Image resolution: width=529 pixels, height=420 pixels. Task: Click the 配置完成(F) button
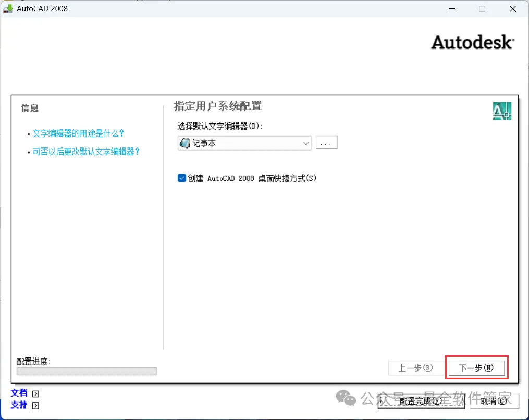[421, 401]
